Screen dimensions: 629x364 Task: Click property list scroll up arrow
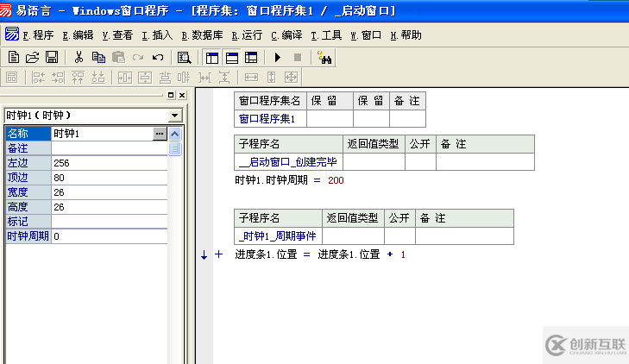(175, 134)
